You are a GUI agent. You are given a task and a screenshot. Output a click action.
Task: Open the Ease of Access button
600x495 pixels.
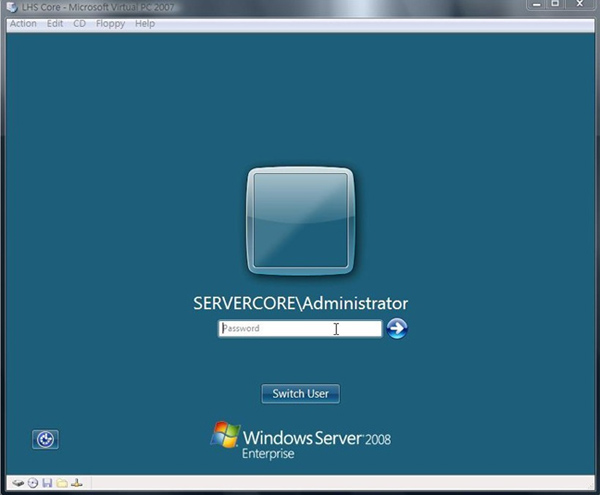pyautogui.click(x=45, y=439)
